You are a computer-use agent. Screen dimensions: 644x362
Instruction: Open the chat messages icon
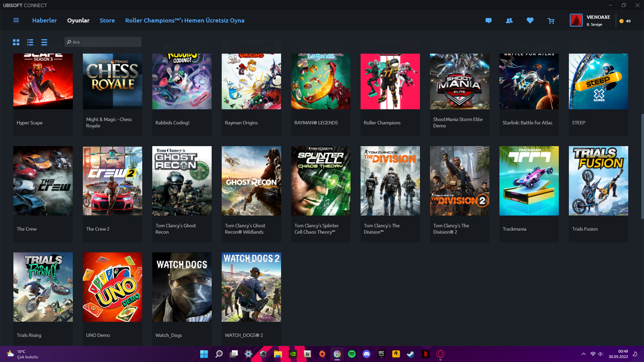tap(488, 21)
